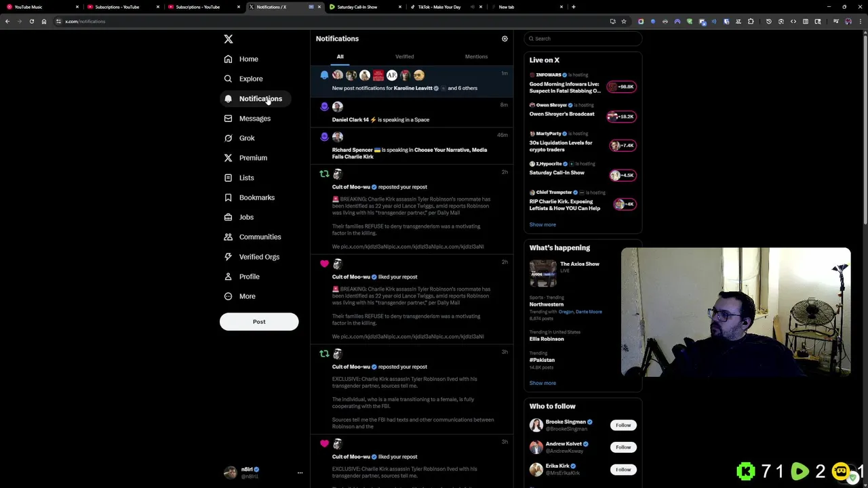Open the Home sidebar item
Viewport: 868px width, 488px height.
click(x=241, y=59)
